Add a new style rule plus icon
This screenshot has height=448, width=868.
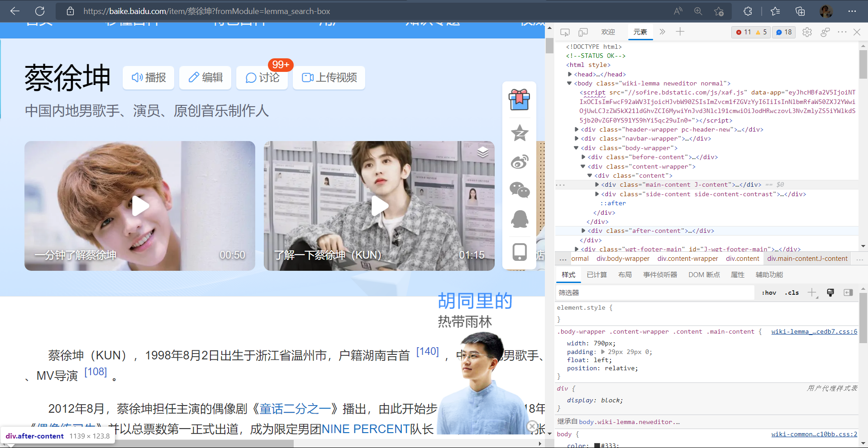[812, 292]
